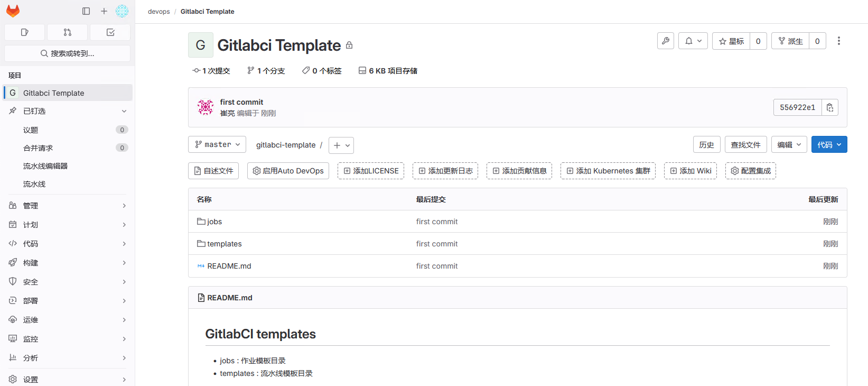Image resolution: width=868 pixels, height=386 pixels.
Task: Open the 0 个标签 tags link
Action: pos(322,71)
